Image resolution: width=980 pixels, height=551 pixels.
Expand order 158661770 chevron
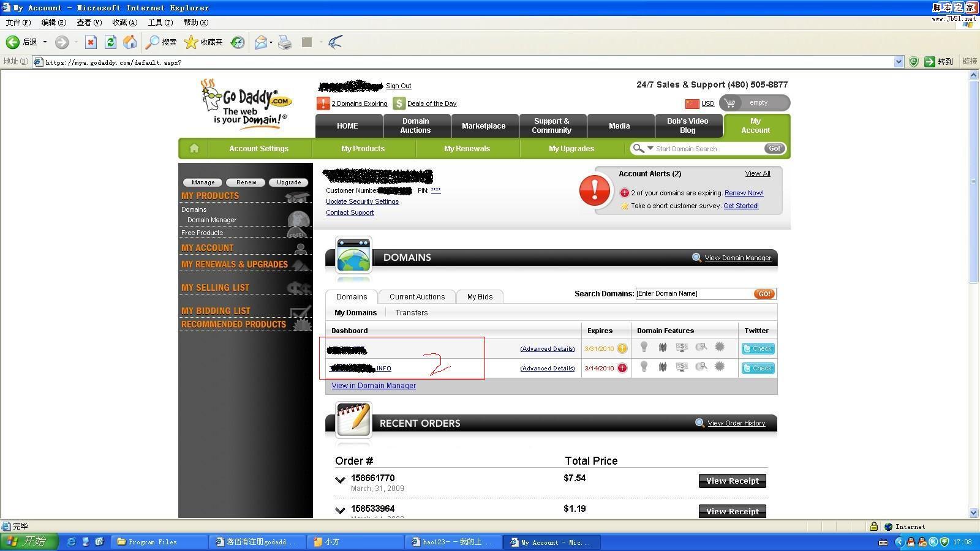(340, 480)
